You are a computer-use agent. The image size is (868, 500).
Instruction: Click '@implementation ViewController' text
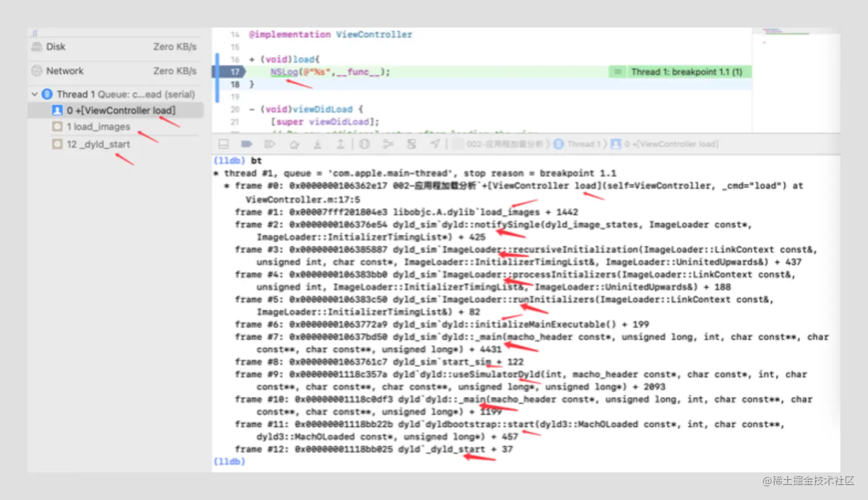coord(330,34)
